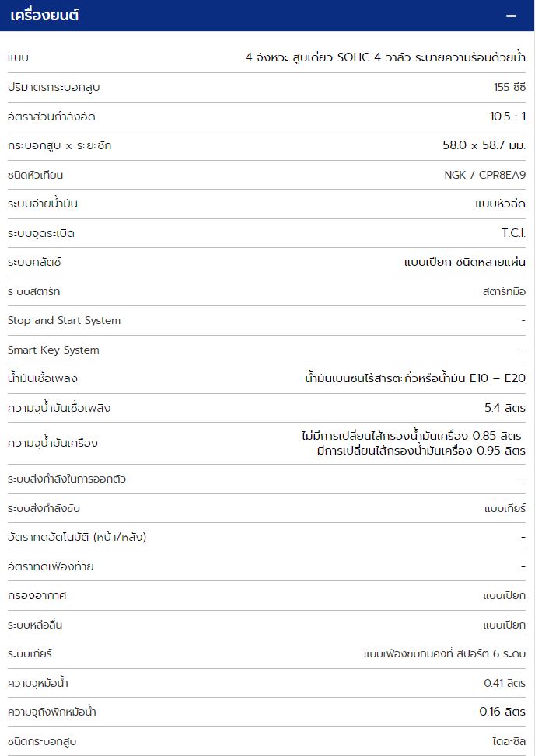Select the ระบบส่งกำลังขับ row label
Screen dimensions: 535x756
click(44, 509)
